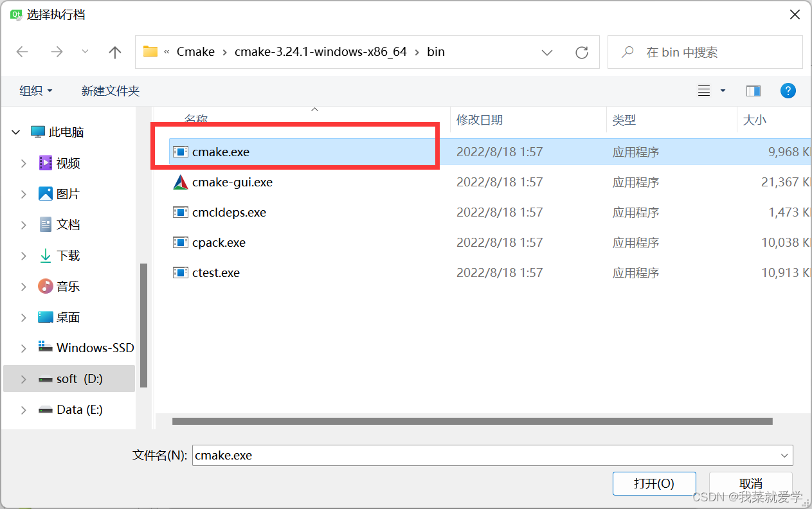812x509 pixels.
Task: Open Data (E:) drive in sidebar
Action: [x=80, y=409]
